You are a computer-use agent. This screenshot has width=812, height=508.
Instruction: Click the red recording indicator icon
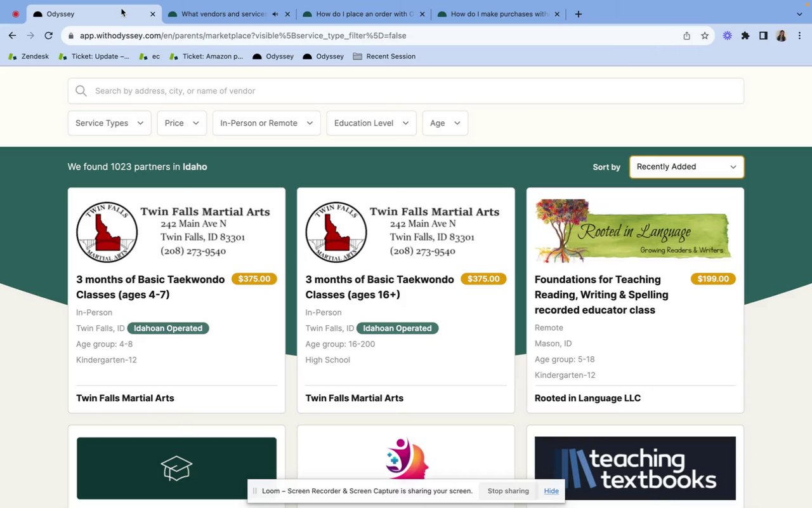click(x=16, y=14)
